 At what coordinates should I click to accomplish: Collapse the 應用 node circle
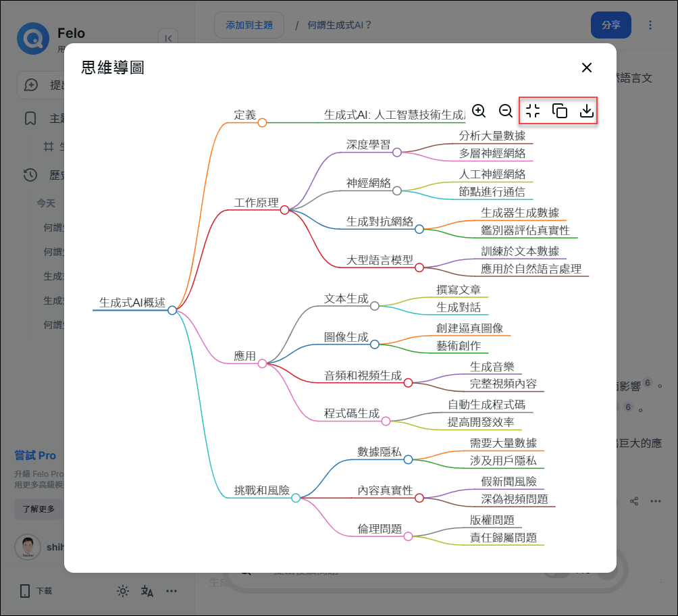pos(262,364)
